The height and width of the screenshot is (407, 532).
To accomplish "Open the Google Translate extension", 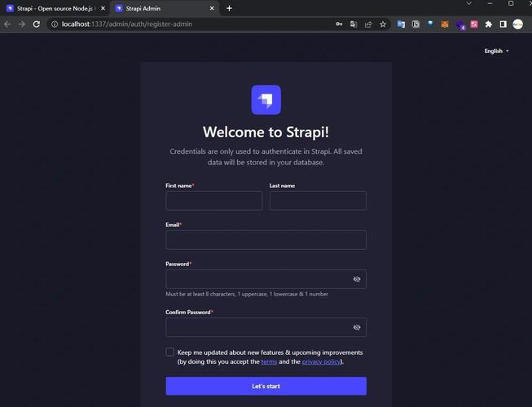I will [401, 24].
